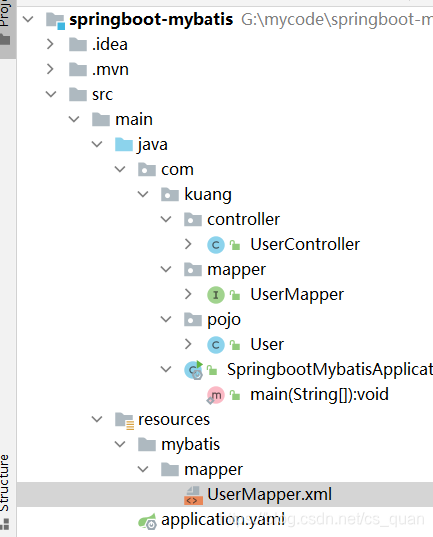Collapse the SpringbootMybatisApplication node
Viewport: 433px width, 537px height.
point(166,369)
